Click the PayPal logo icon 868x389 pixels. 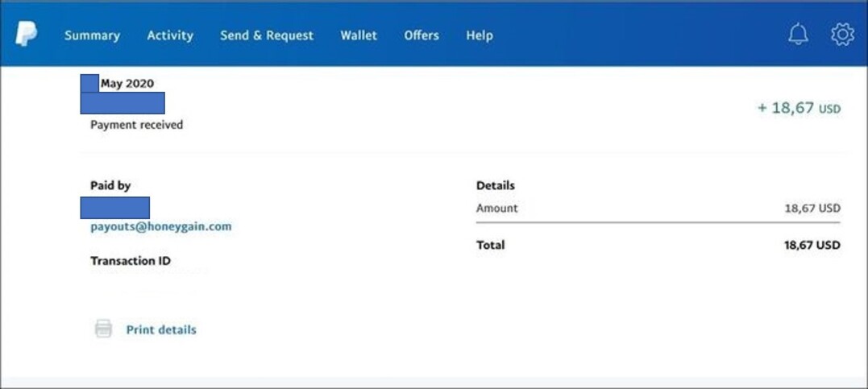(x=26, y=35)
